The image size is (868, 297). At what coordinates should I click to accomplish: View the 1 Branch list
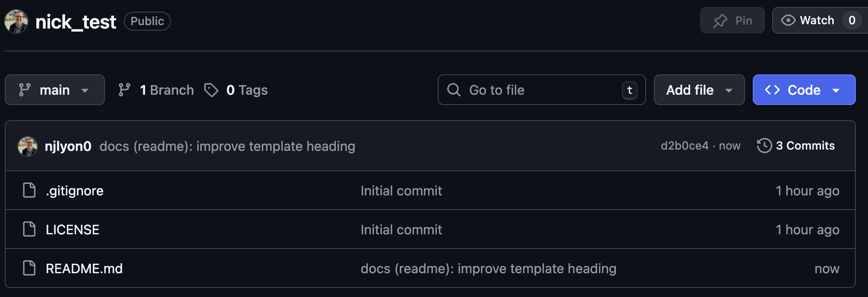point(156,90)
